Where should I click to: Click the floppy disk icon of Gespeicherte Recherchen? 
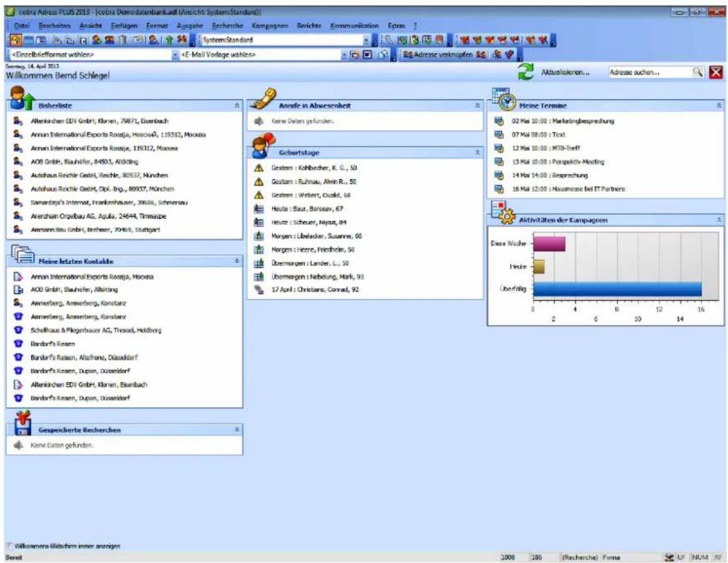click(x=22, y=423)
